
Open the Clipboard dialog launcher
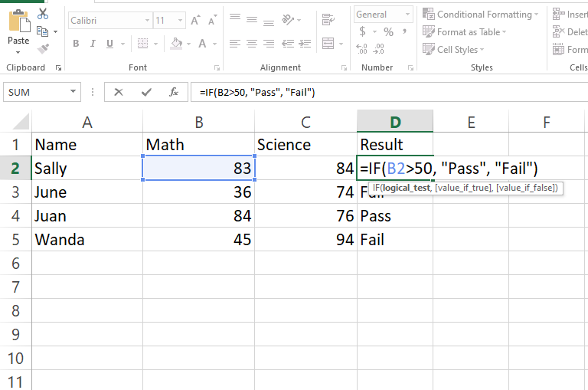58,68
